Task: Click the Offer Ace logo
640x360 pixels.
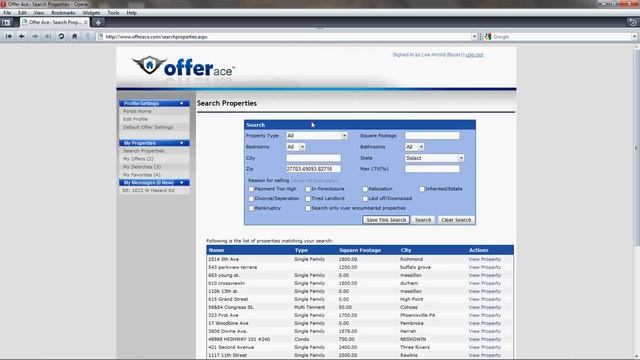Action: pos(183,67)
